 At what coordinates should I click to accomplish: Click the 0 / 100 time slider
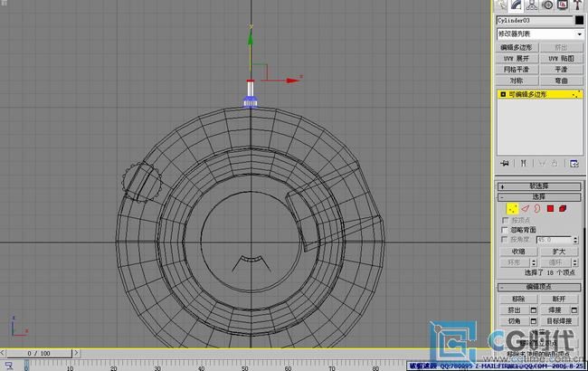coord(39,354)
